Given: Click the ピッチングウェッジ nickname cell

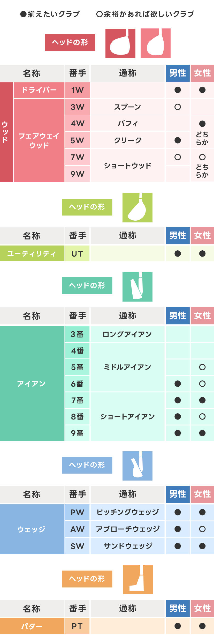Looking at the screenshot, I should click(127, 512).
